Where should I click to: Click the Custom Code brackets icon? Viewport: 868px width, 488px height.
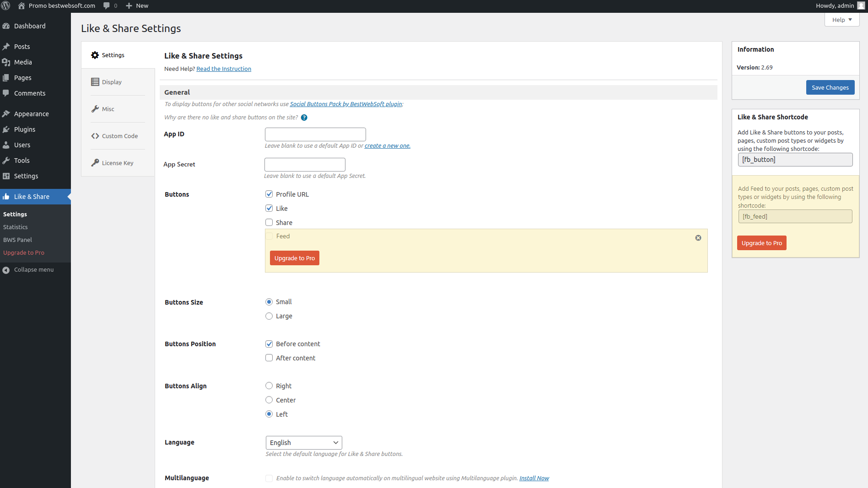(95, 136)
